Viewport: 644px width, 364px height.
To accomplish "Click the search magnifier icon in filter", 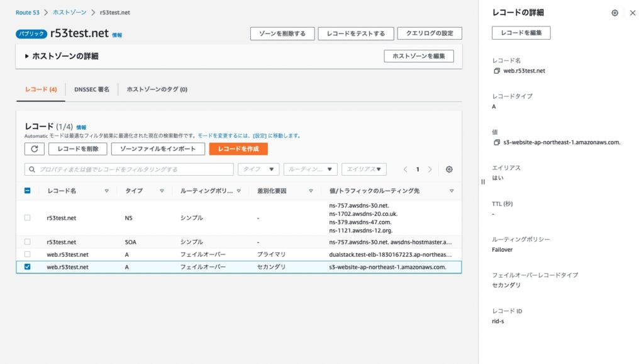I will 31,169.
